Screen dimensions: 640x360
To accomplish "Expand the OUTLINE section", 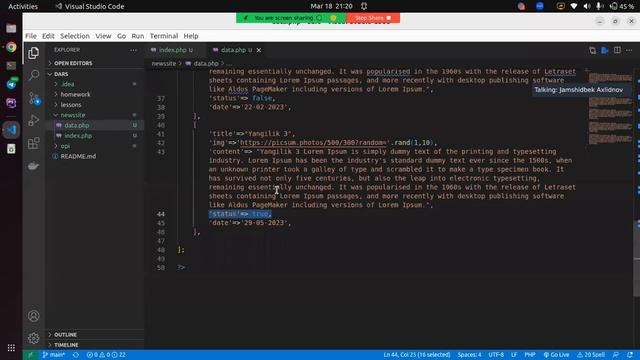I will click(x=65, y=335).
